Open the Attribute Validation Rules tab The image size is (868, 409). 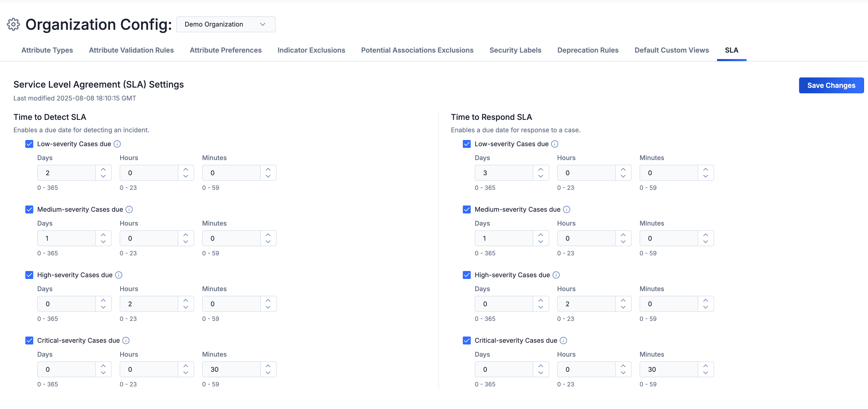click(131, 50)
